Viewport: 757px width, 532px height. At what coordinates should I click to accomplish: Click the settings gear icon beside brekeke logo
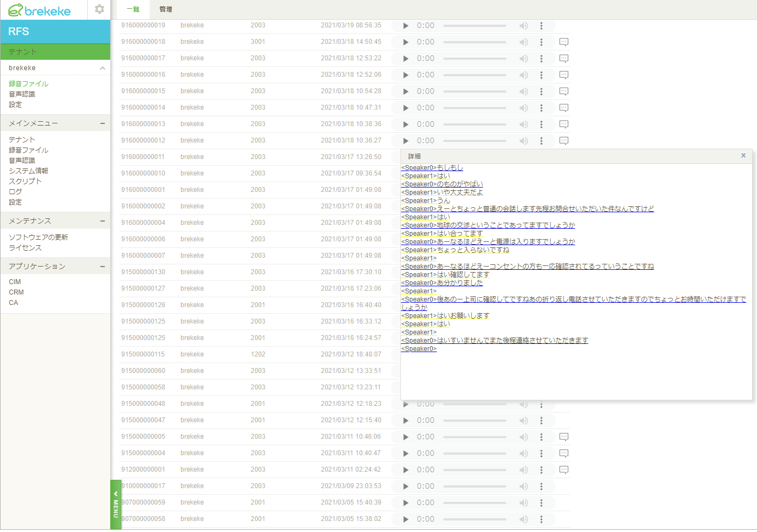point(99,9)
